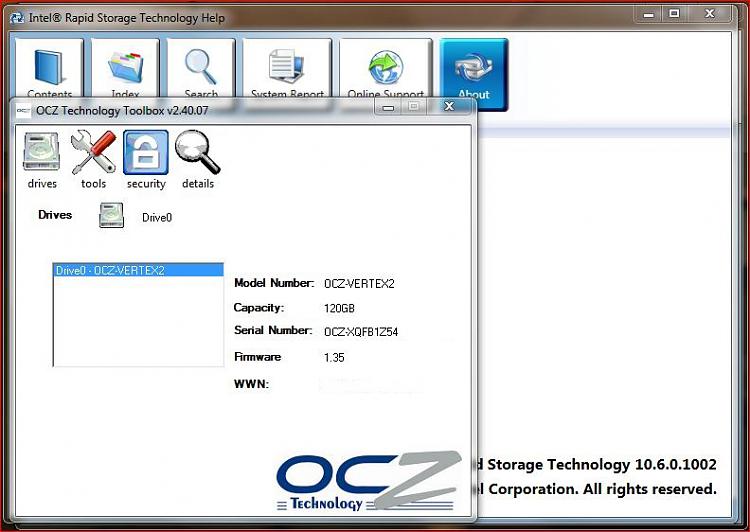Click the Corporation. All rights reserved text
Viewport: 750px width, 532px height.
603,489
